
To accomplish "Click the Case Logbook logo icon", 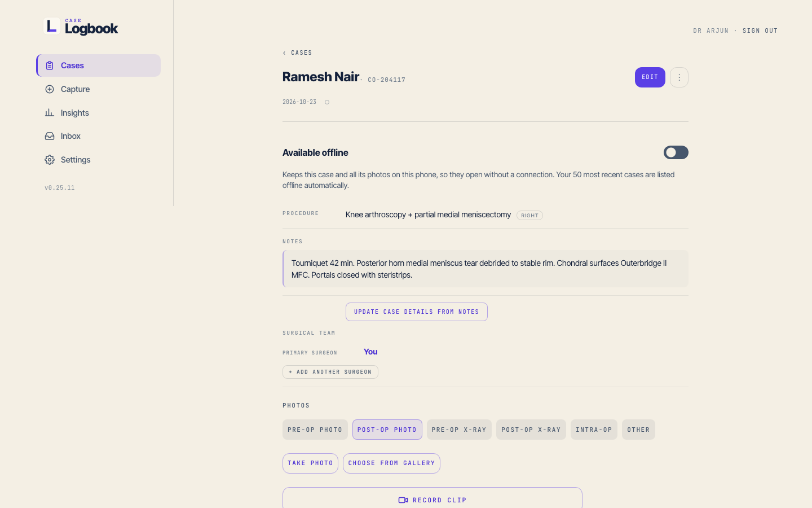I will click(x=52, y=26).
